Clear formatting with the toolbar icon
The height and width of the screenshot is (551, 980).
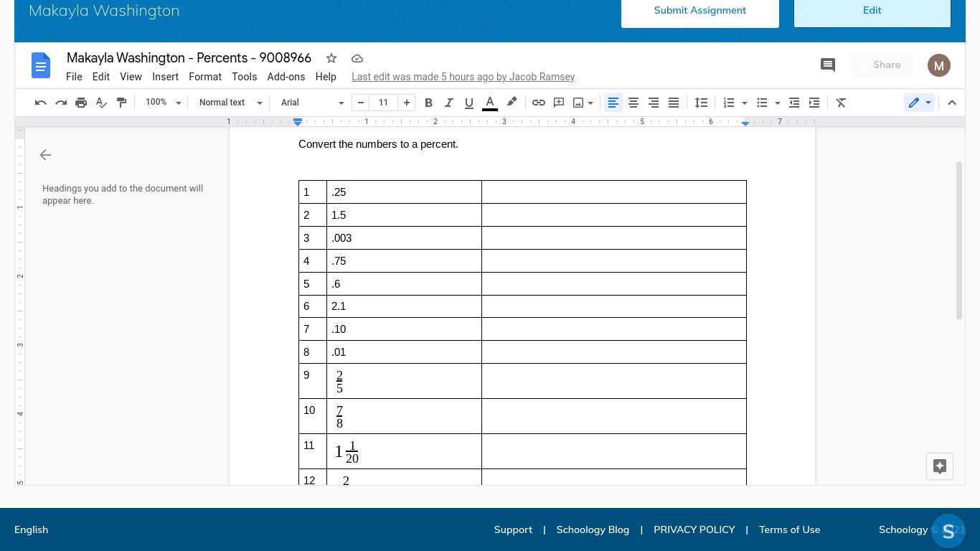[x=842, y=103]
